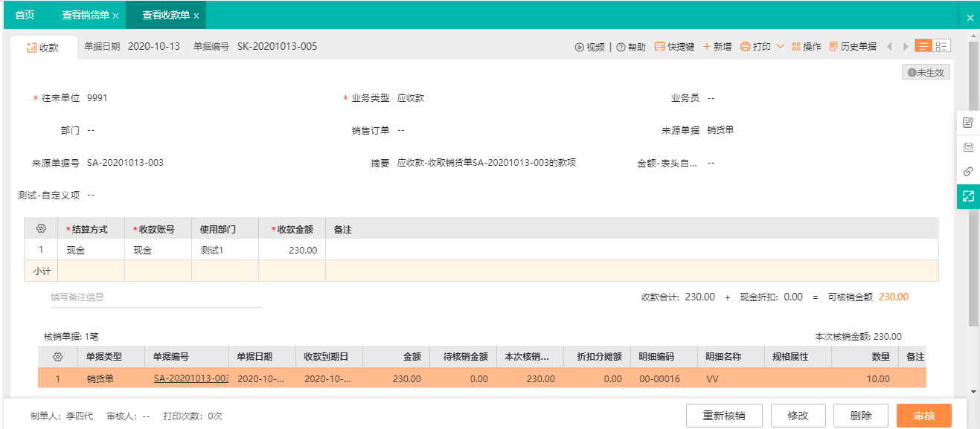The height and width of the screenshot is (429, 980).
Task: Open linked document SA-20201013-003
Action: pos(191,378)
